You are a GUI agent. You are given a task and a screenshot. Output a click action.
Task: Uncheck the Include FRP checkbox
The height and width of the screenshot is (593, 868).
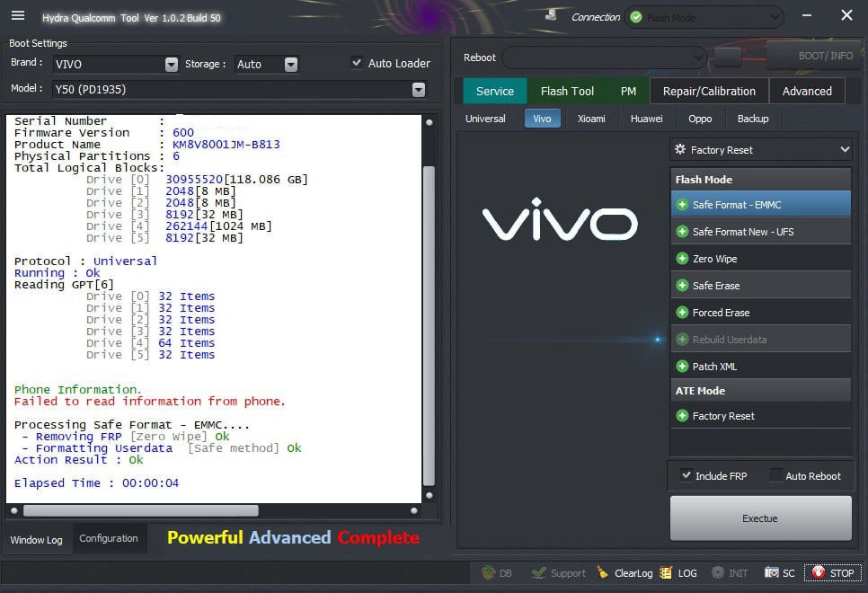[686, 475]
